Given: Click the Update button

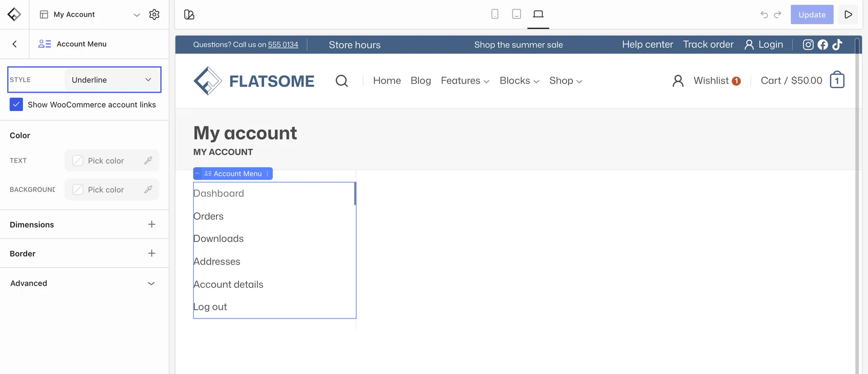Looking at the screenshot, I should [x=812, y=14].
